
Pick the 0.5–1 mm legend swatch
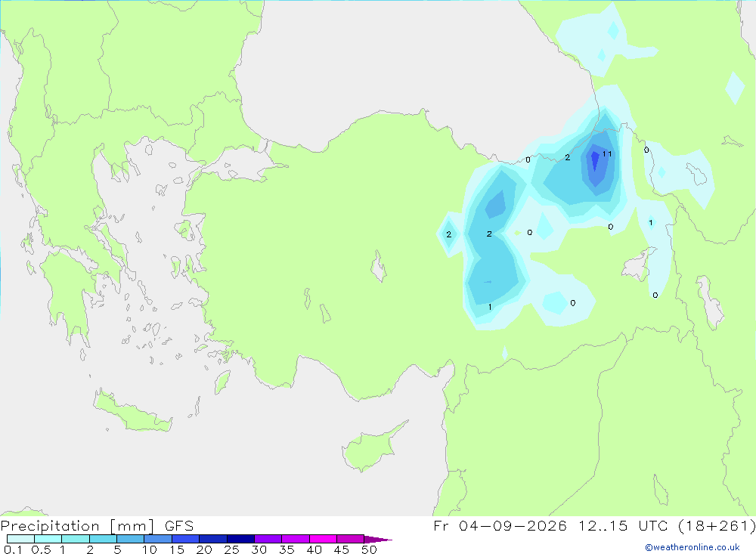[x=48, y=539]
